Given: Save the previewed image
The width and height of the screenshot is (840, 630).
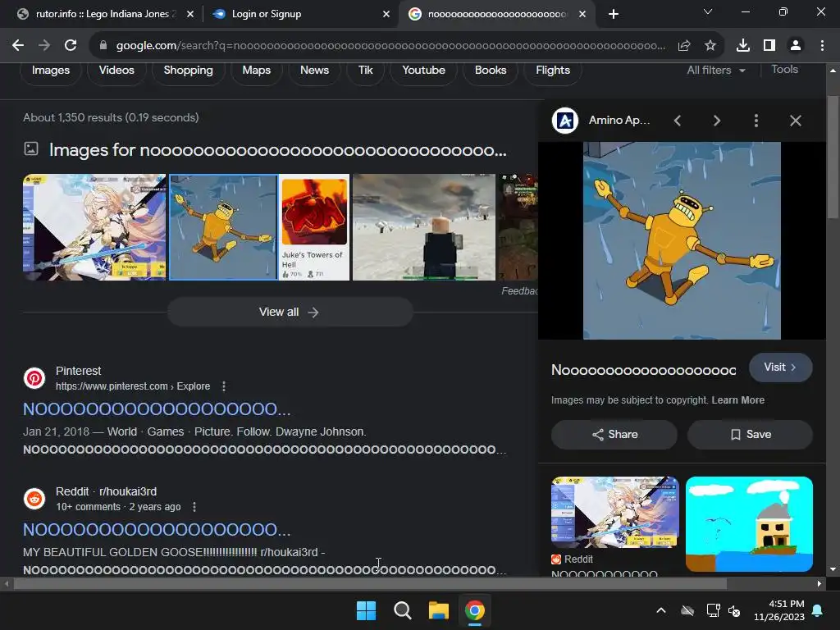Looking at the screenshot, I should 750,435.
